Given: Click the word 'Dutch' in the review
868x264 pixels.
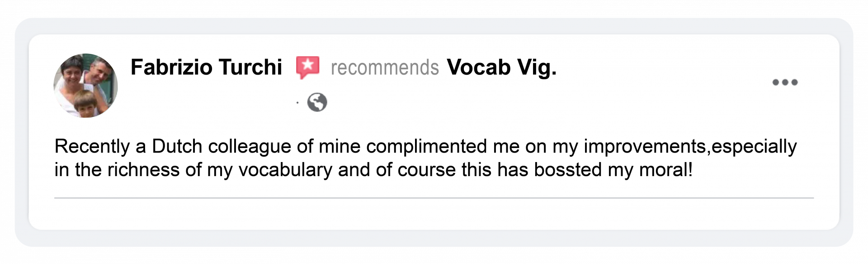Looking at the screenshot, I should [x=177, y=146].
